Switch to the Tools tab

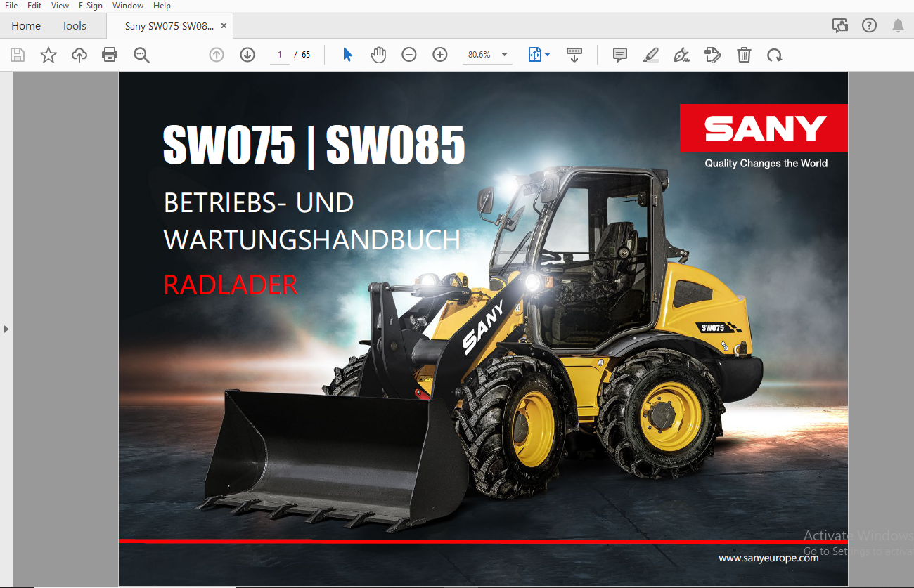pos(74,26)
